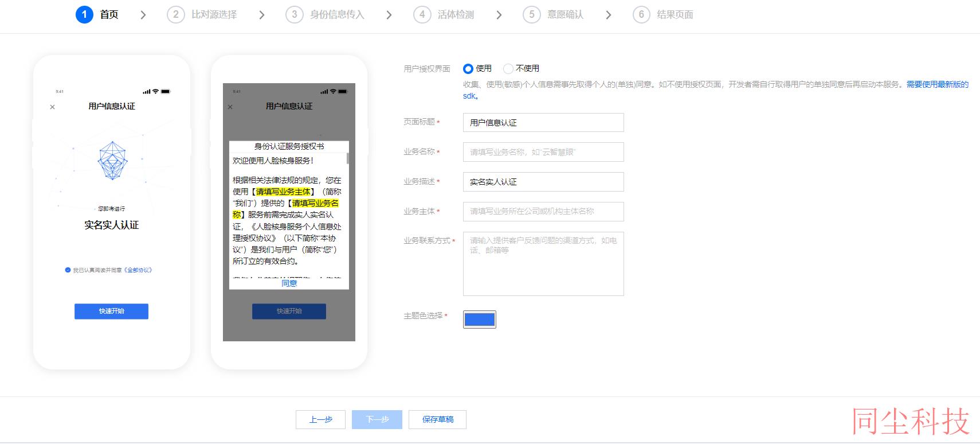Click the 身份认证服务授权书 dialog title
Screen dimensions: 980x444
click(x=289, y=146)
